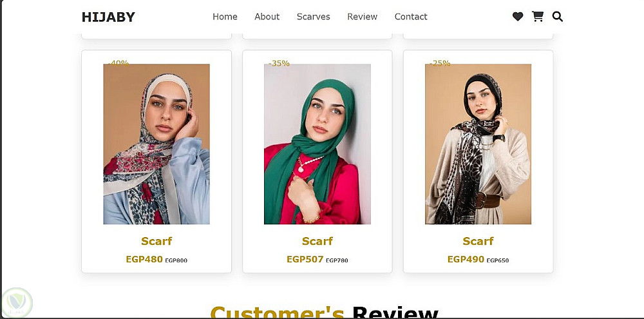The image size is (644, 319).
Task: Click Scarf title above EGP480 price
Action: [156, 241]
